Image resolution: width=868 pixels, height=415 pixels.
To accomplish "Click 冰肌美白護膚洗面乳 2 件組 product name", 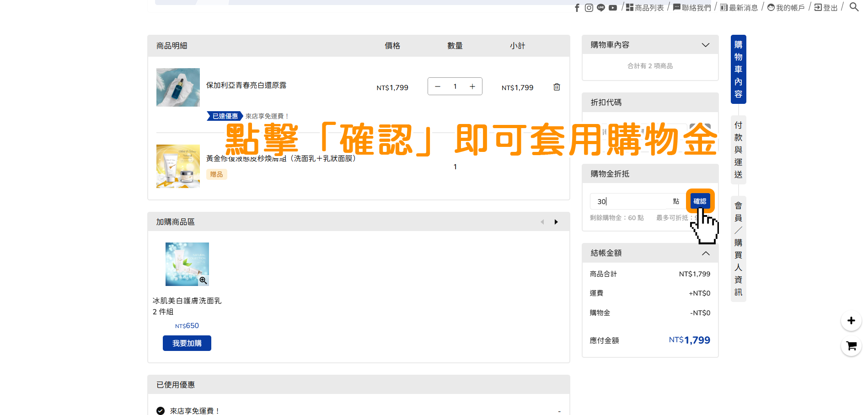I will tap(187, 306).
